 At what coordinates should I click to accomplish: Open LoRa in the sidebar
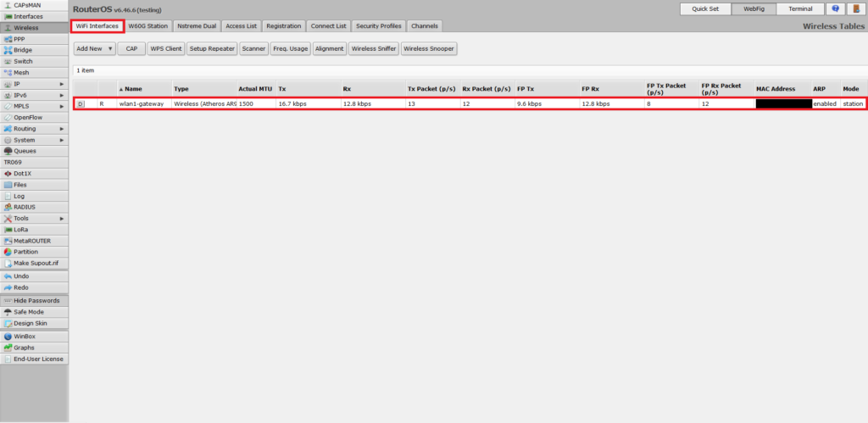coord(34,229)
